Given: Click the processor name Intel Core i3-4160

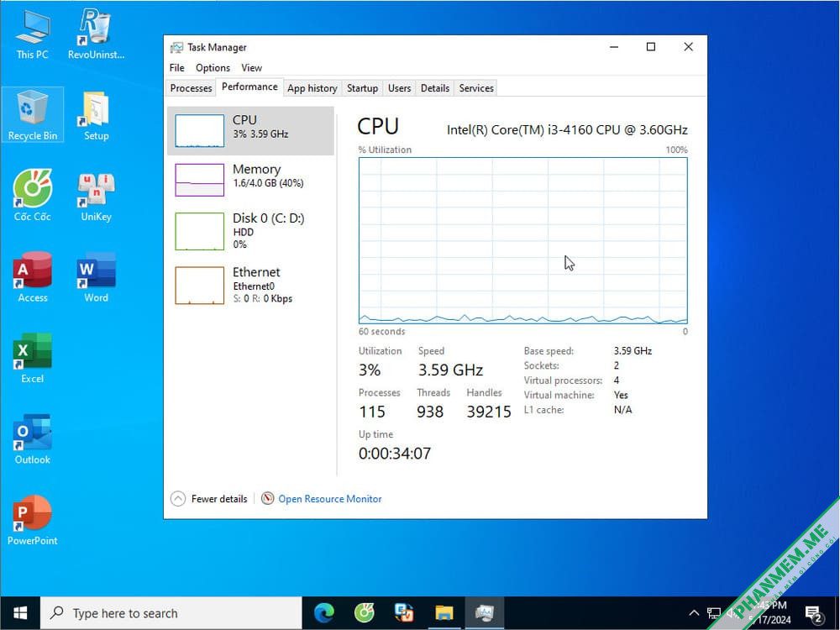Looking at the screenshot, I should 567,129.
